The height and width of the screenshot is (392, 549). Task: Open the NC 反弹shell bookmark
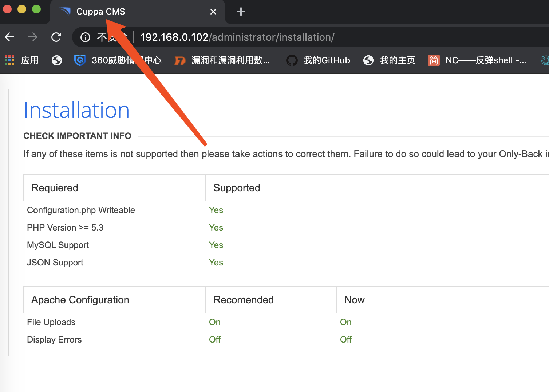pos(477,60)
